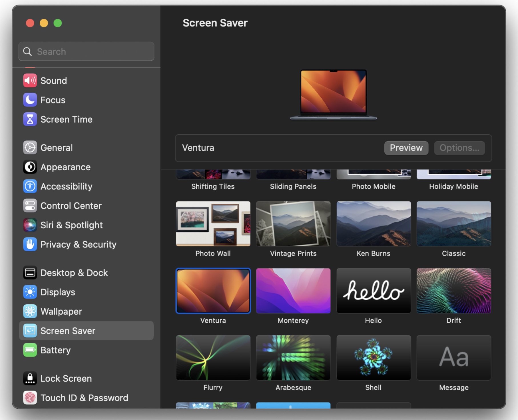Click the Options... button

459,148
